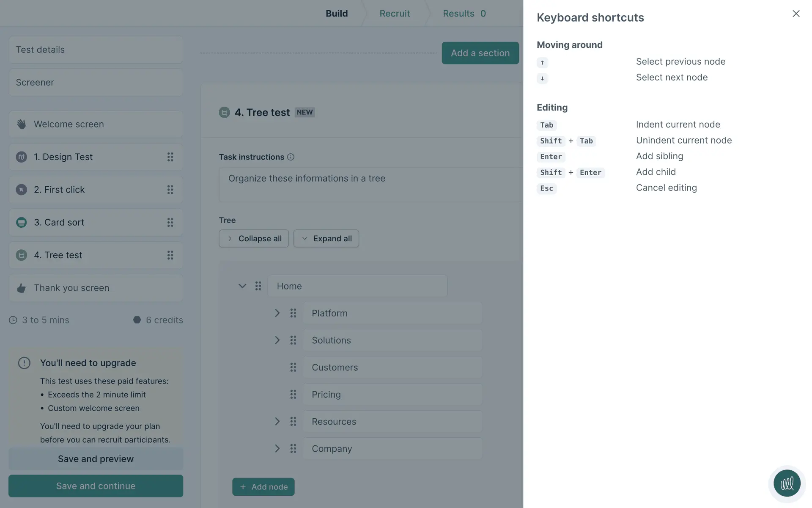The height and width of the screenshot is (508, 812).
Task: Expand the Company tree node
Action: (x=277, y=449)
